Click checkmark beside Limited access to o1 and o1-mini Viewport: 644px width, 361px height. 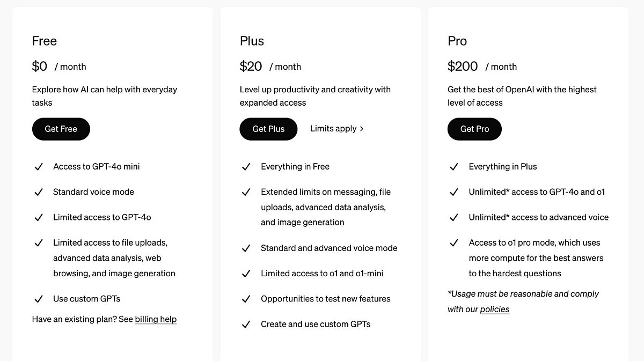tap(246, 274)
